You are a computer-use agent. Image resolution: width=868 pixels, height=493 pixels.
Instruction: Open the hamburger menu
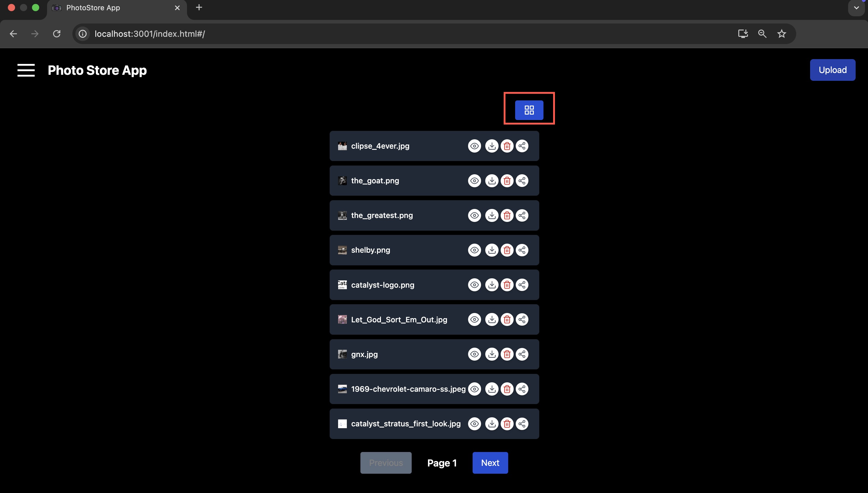tap(26, 70)
